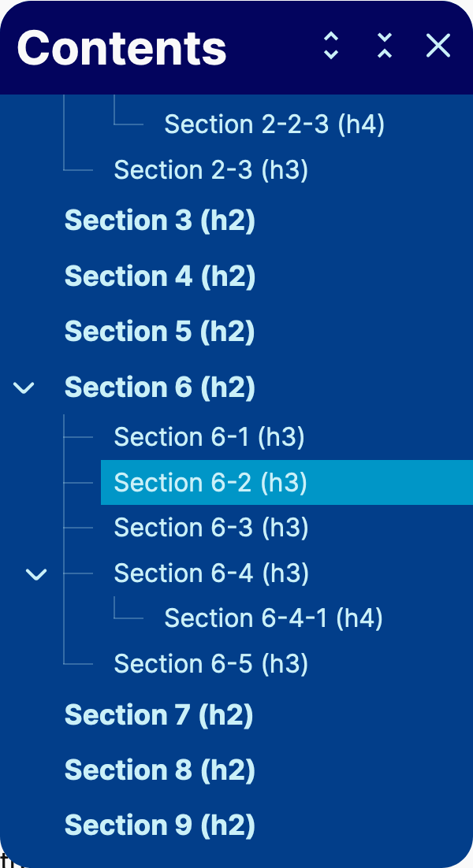This screenshot has width=473, height=868.
Task: Click Section 6 (h2) heading link
Action: point(159,388)
